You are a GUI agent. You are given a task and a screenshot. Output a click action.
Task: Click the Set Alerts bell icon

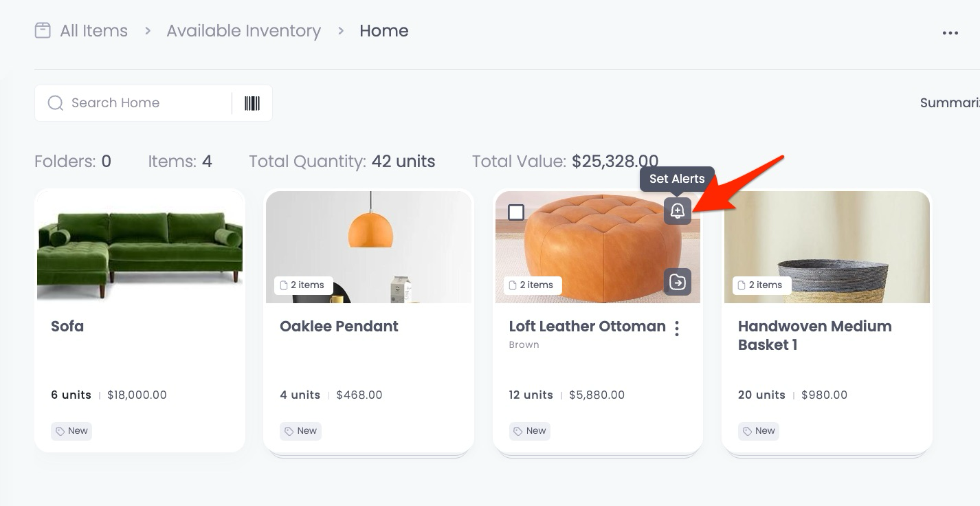click(x=678, y=211)
